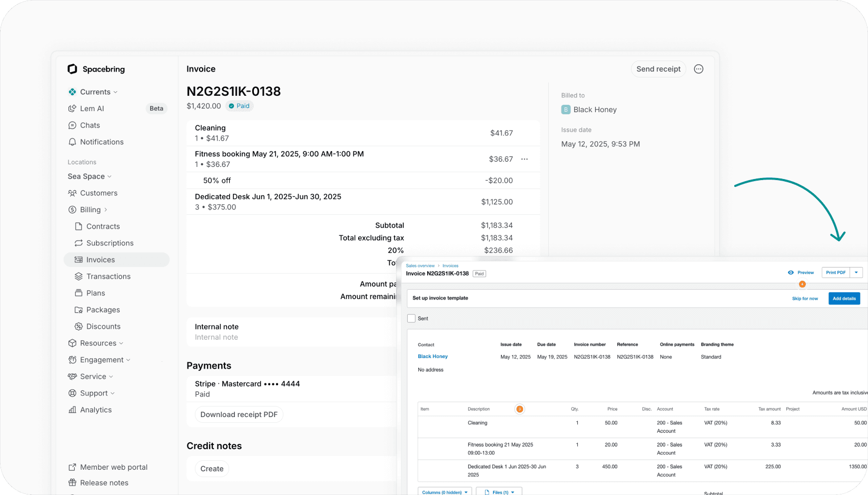Click the Resources cube icon
Image resolution: width=868 pixels, height=495 pixels.
[x=72, y=343]
